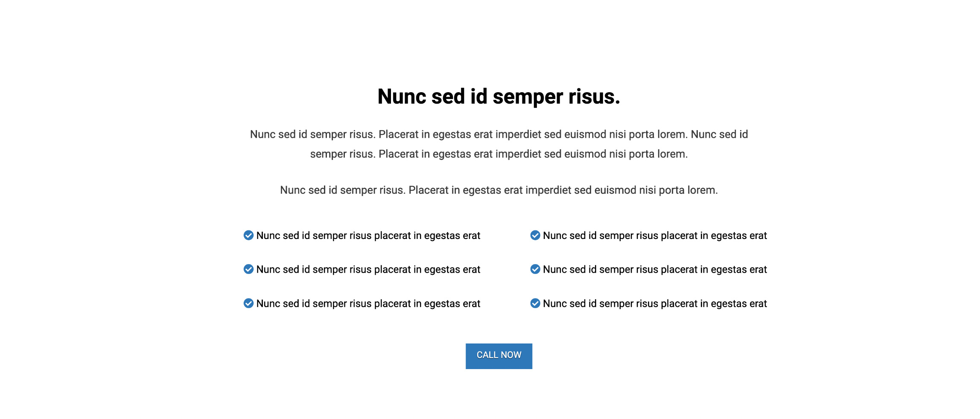The image size is (980, 419).
Task: Hit the blue CALL NOW button
Action: pyautogui.click(x=499, y=356)
